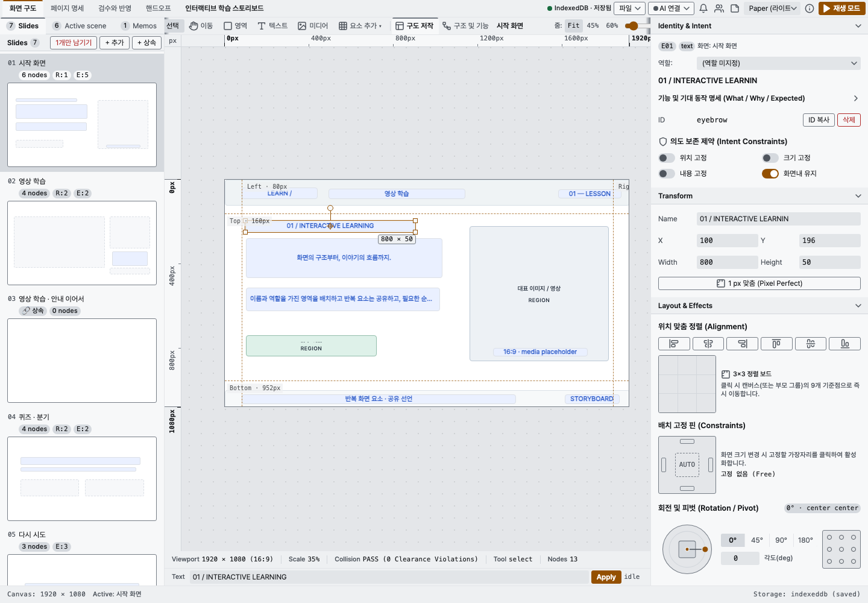This screenshot has height=603, width=868.
Task: Select the 02 영상 학습 slide thumbnail
Action: (x=82, y=243)
